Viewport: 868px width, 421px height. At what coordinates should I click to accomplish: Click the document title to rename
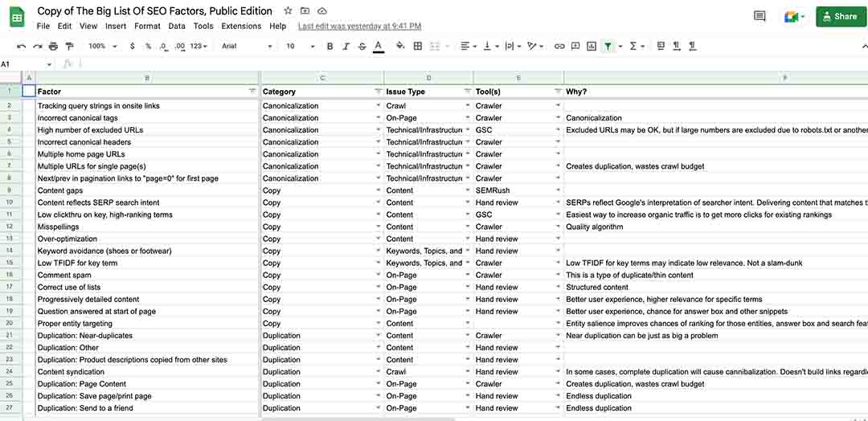[154, 11]
